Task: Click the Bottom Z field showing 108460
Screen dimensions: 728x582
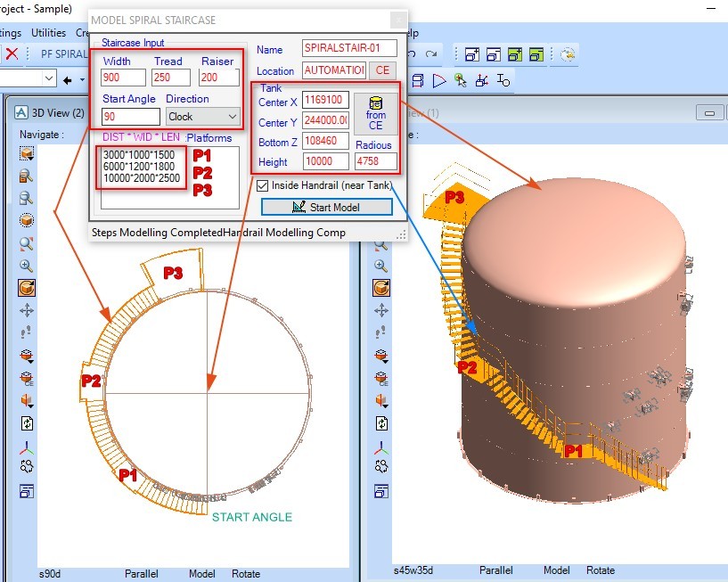Action: click(x=325, y=141)
